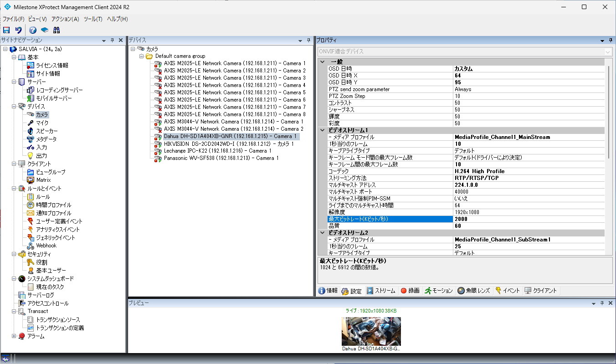This screenshot has width=616, height=364.
Task: Select Panasonic WV-SF538 Camera 1
Action: [221, 158]
